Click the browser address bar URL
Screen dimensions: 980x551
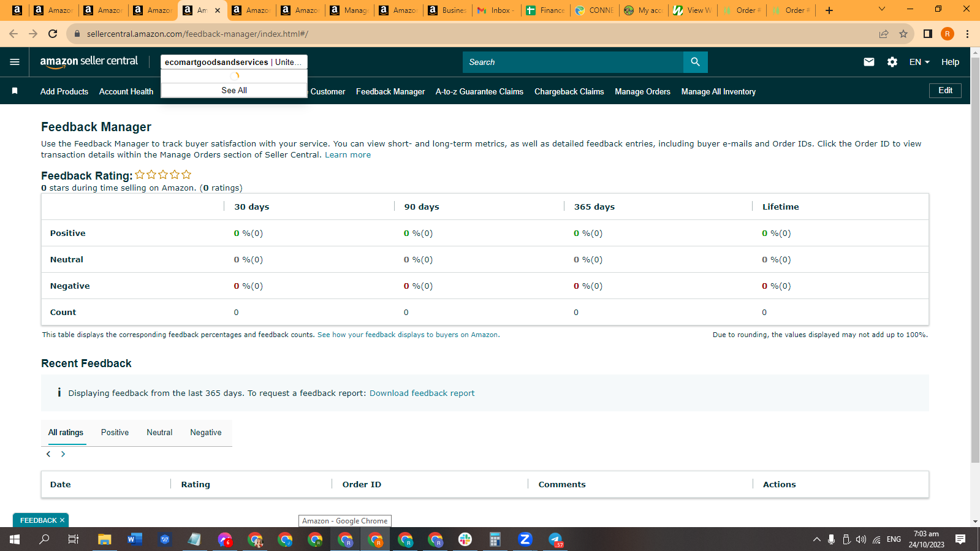click(x=197, y=34)
